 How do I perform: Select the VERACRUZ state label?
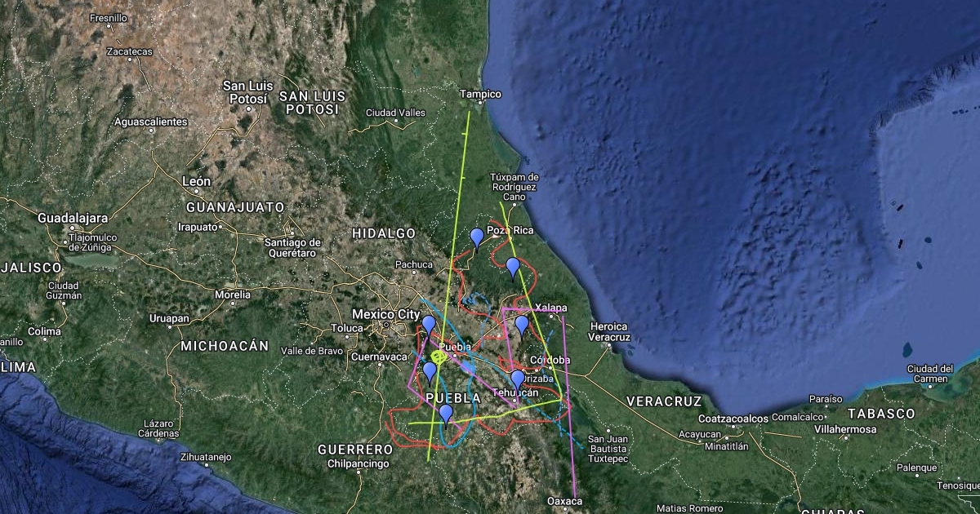664,401
